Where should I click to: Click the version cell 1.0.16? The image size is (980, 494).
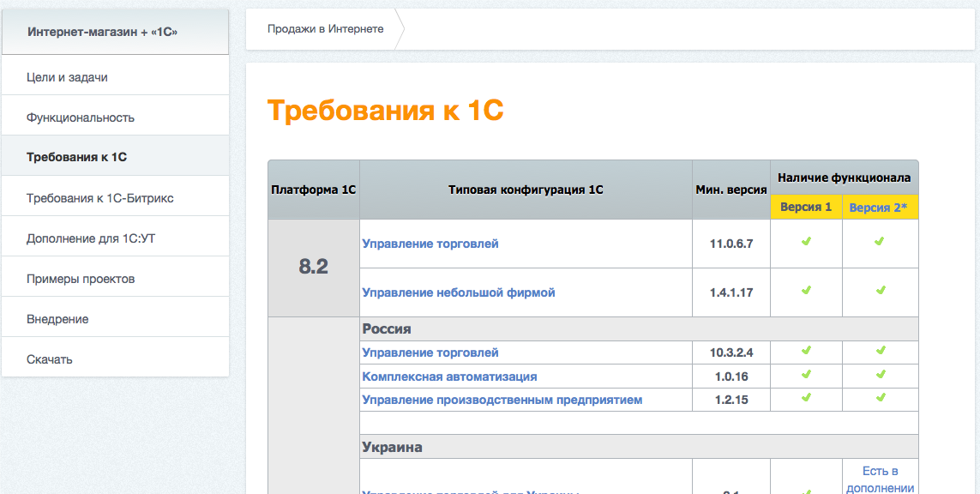(x=731, y=377)
